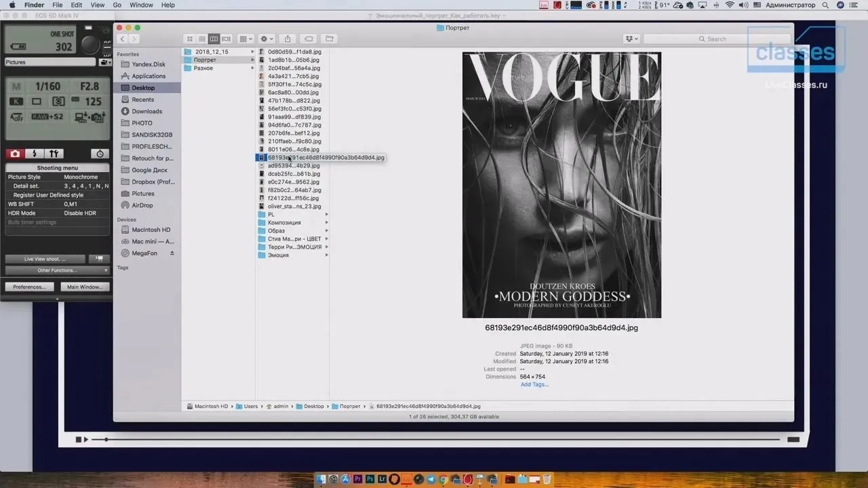The image size is (868, 488).
Task: Click the Live View shoot button
Action: click(x=45, y=259)
